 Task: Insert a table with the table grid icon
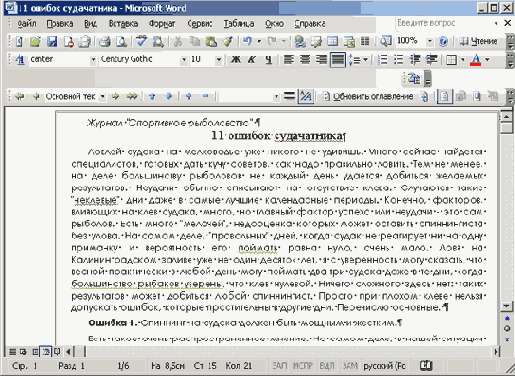point(332,41)
